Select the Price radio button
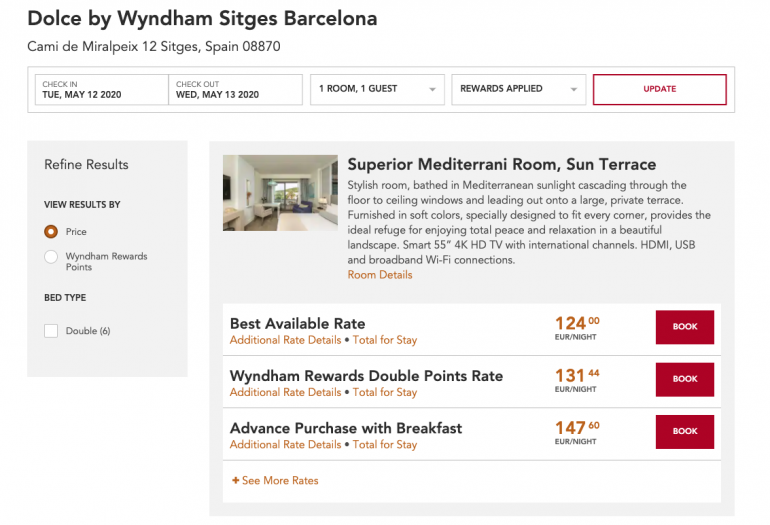This screenshot has width=770, height=525. pos(51,231)
